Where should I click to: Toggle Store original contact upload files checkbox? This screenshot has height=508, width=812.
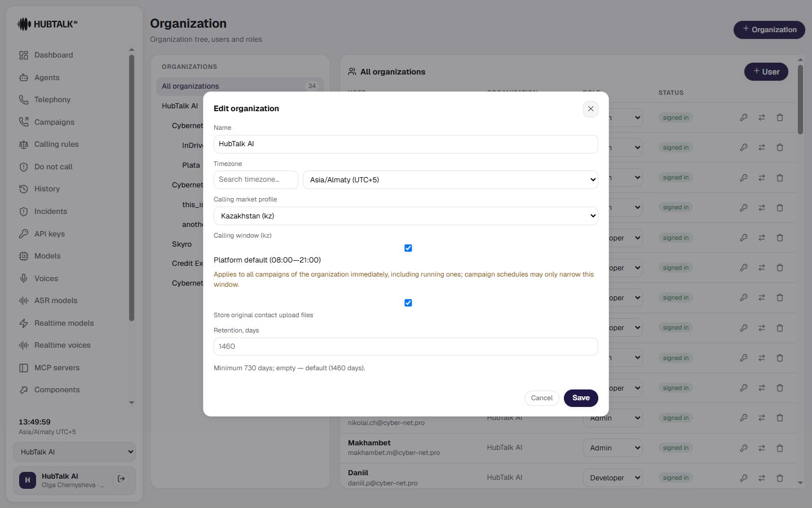pos(408,303)
